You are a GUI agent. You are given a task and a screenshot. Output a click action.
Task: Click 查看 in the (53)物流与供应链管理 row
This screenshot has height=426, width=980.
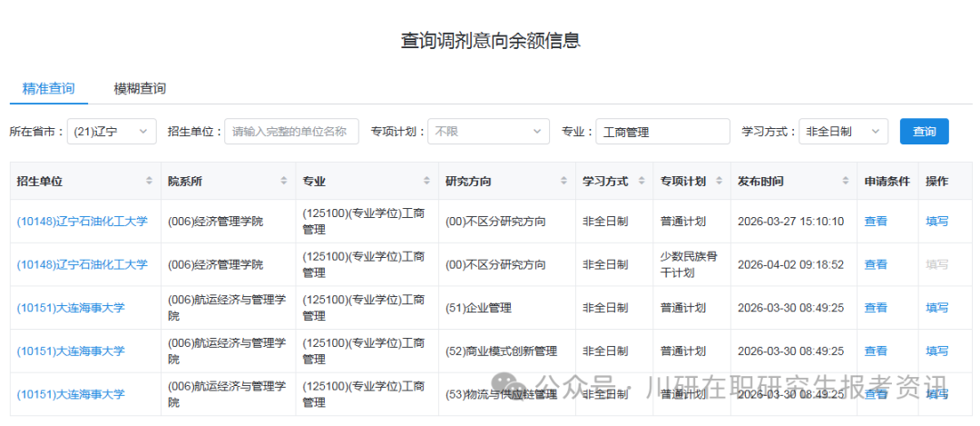(x=876, y=394)
